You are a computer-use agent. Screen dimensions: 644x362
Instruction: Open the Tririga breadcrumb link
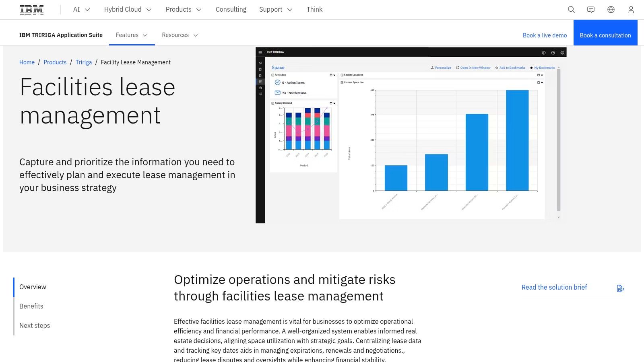[84, 62]
